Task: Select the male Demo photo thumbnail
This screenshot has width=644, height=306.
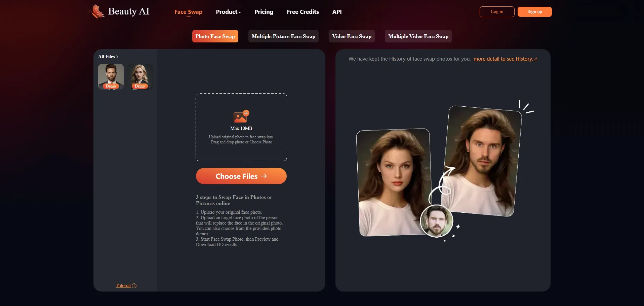Action: click(111, 76)
